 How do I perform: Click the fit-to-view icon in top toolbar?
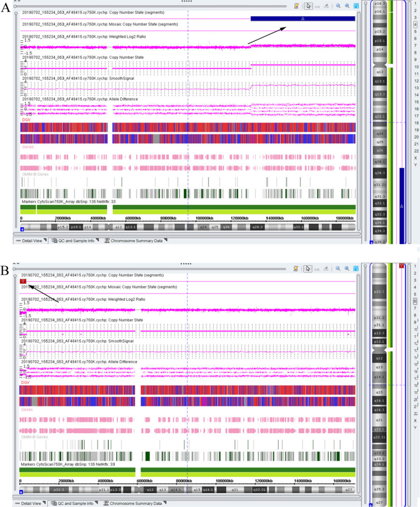[x=356, y=6]
